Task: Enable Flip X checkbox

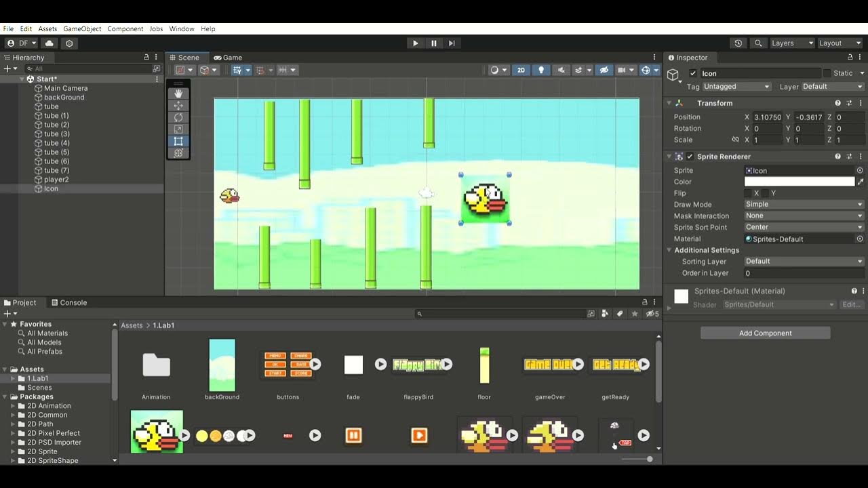Action: tap(748, 193)
